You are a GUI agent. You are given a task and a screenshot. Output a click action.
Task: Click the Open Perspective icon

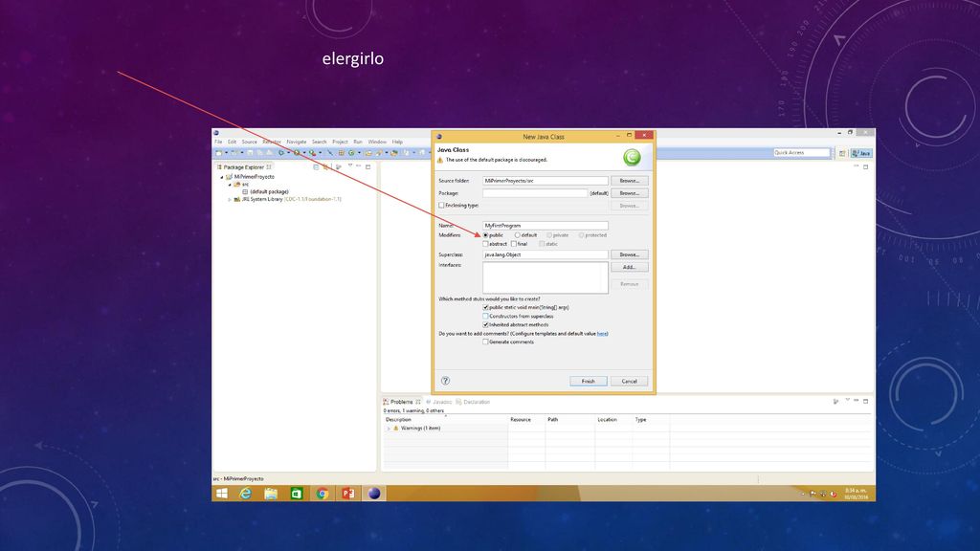842,153
